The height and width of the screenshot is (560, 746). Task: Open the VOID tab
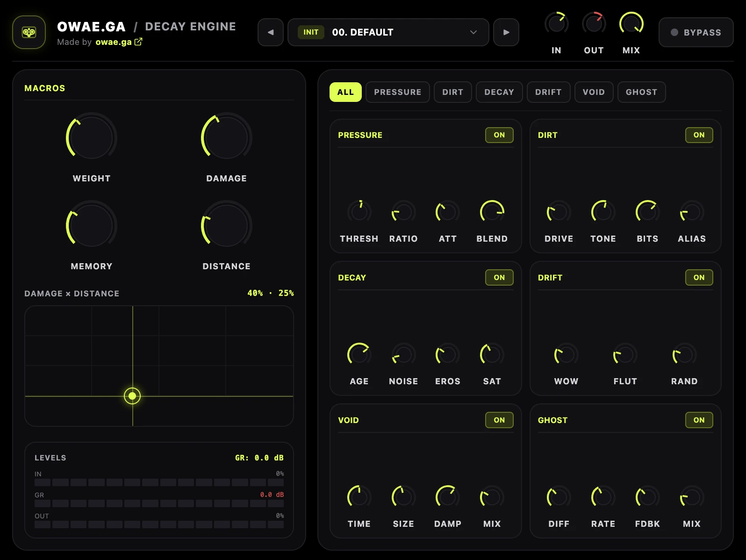[x=593, y=92]
